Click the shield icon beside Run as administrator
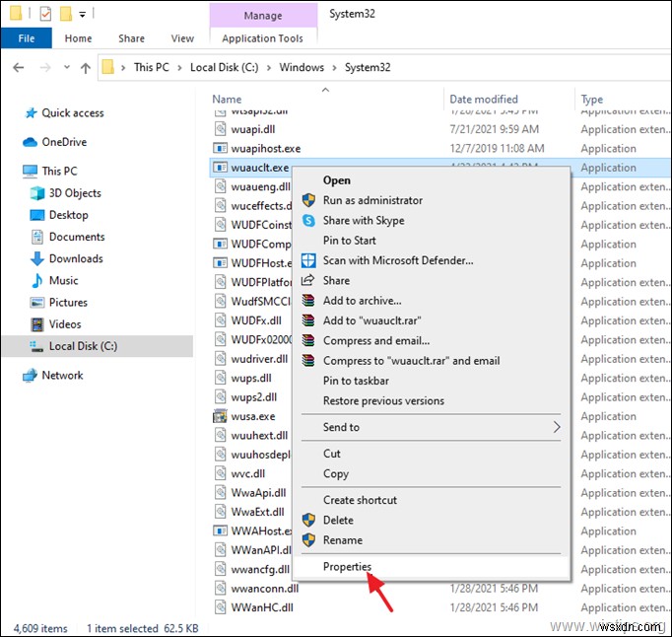672x637 pixels. (x=308, y=200)
